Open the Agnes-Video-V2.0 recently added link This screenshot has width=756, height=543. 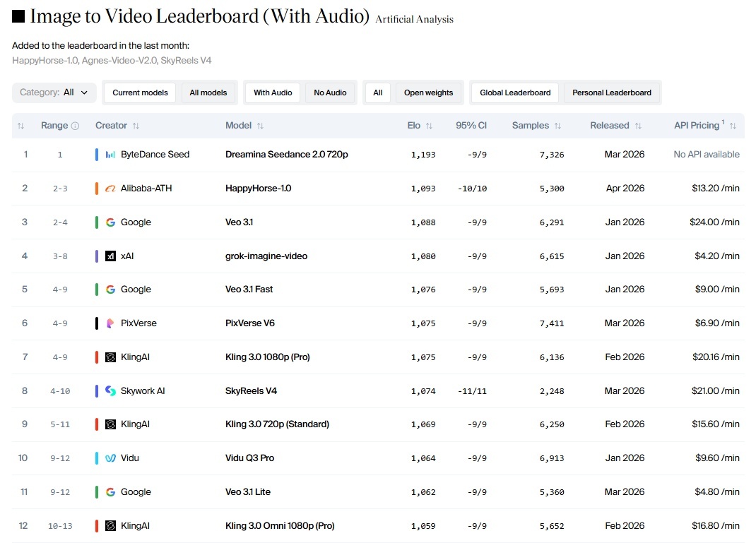point(119,61)
